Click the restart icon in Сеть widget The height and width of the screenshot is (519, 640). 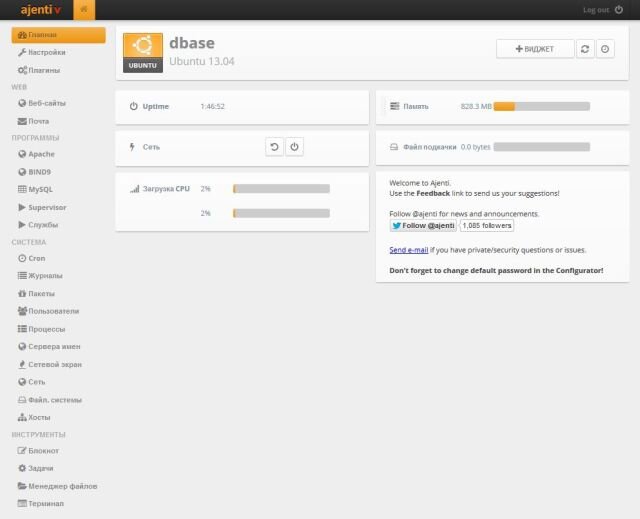274,146
